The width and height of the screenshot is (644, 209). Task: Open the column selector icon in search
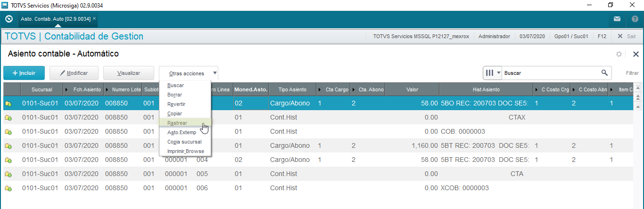pyautogui.click(x=493, y=73)
